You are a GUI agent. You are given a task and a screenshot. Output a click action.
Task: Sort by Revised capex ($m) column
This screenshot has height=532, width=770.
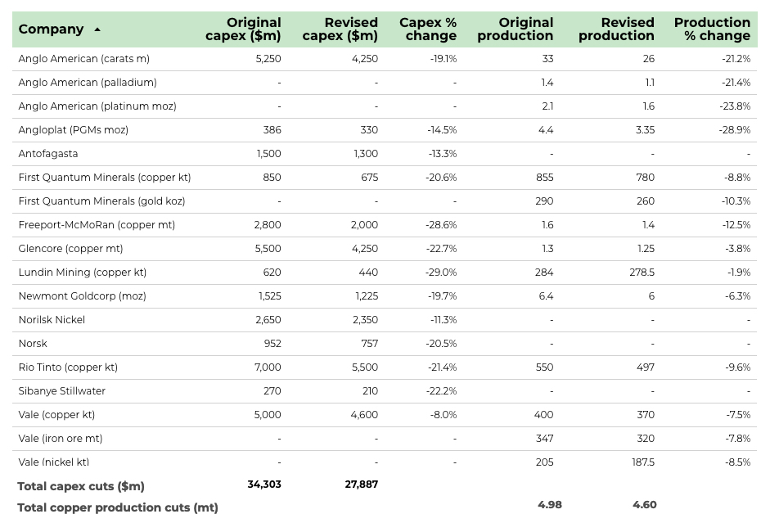[340, 29]
